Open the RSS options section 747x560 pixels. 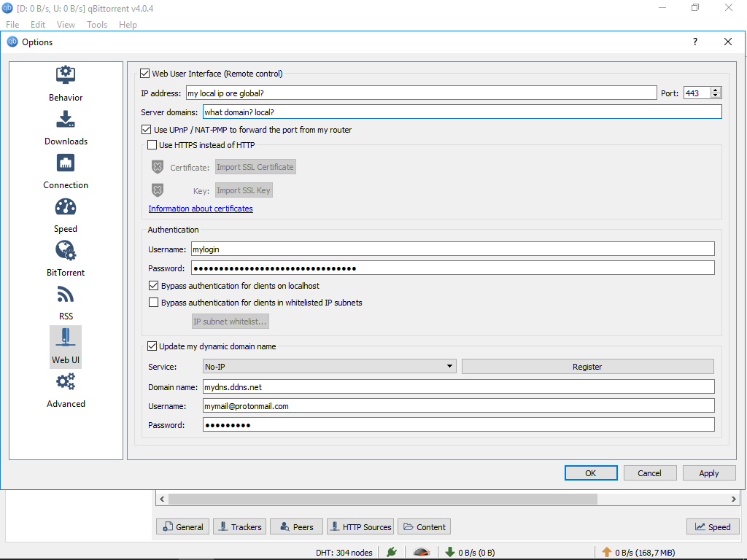tap(66, 303)
